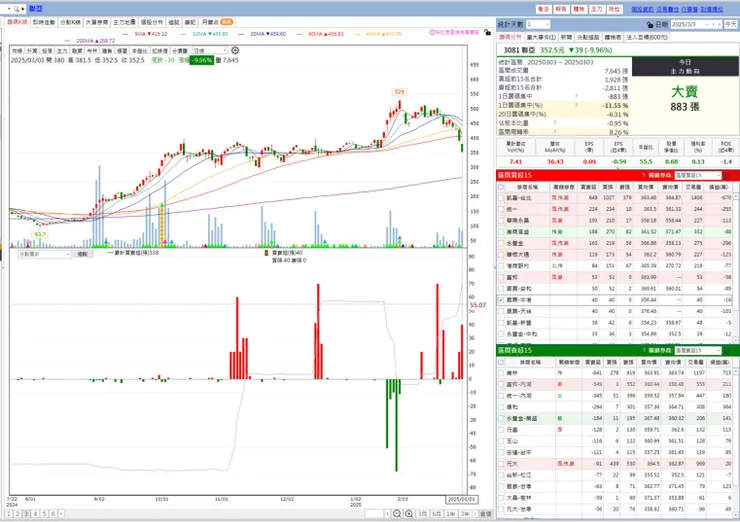740x522 pixels.
Task: Switch to the 主力地圖 tab
Action: coord(124,22)
